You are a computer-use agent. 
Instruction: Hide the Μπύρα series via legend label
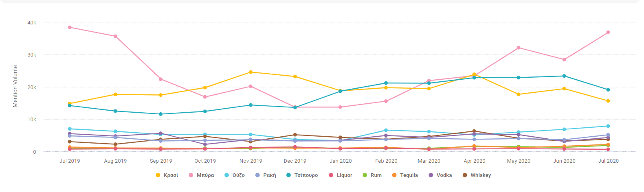pos(205,175)
